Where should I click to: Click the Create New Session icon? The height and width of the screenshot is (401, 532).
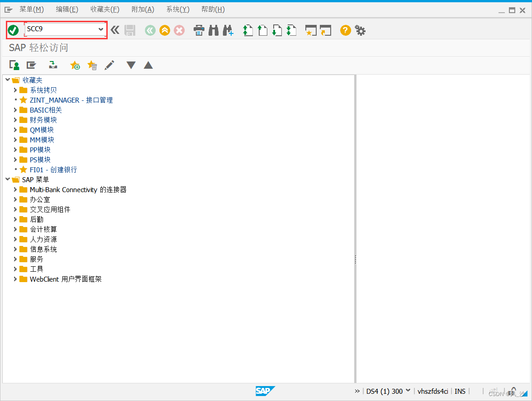coord(311,30)
